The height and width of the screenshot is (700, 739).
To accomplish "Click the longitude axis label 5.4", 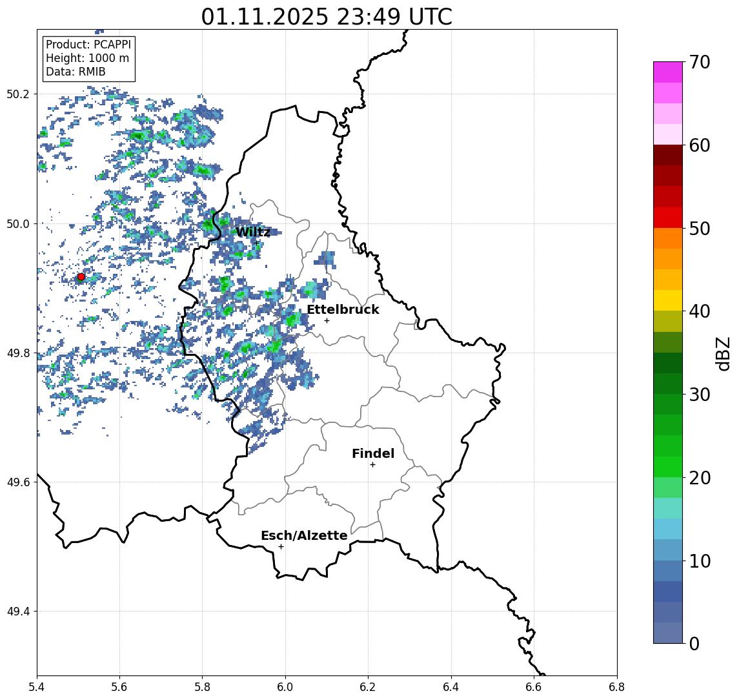I will tap(37, 687).
